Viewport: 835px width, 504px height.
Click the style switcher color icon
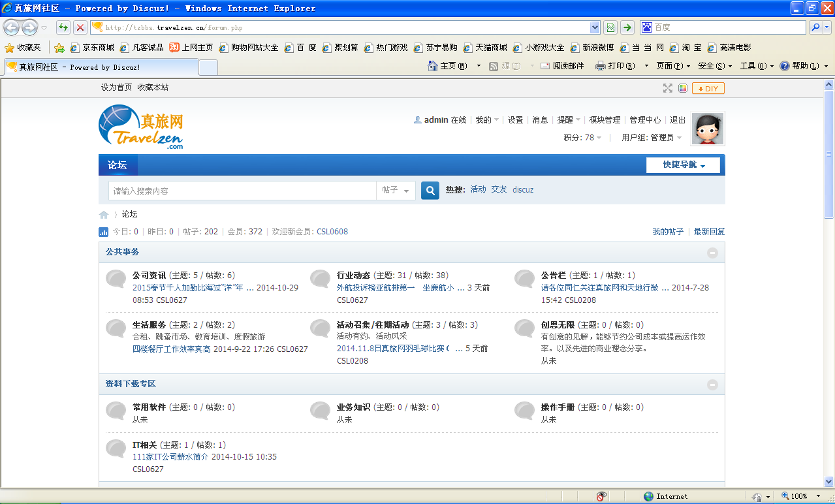(x=682, y=88)
